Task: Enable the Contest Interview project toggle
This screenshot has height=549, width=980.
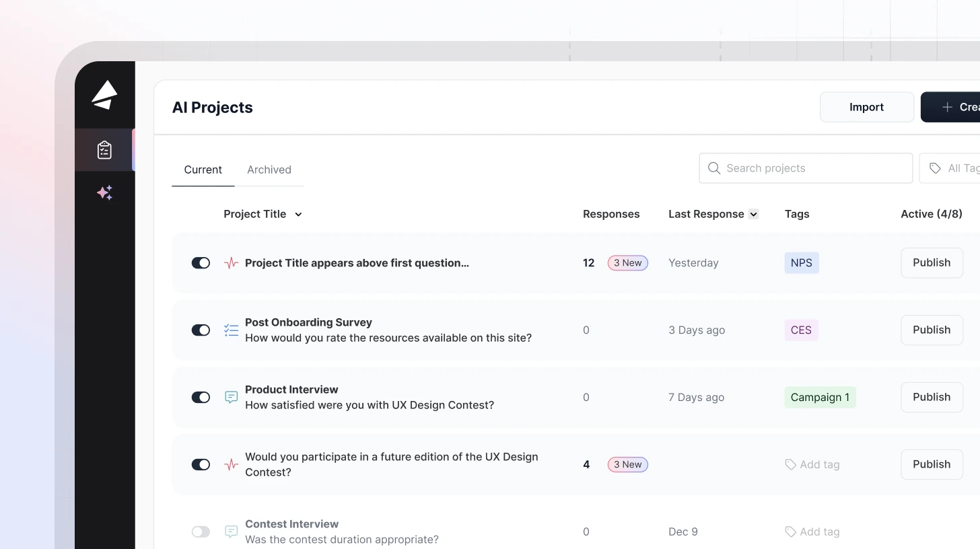Action: [201, 532]
